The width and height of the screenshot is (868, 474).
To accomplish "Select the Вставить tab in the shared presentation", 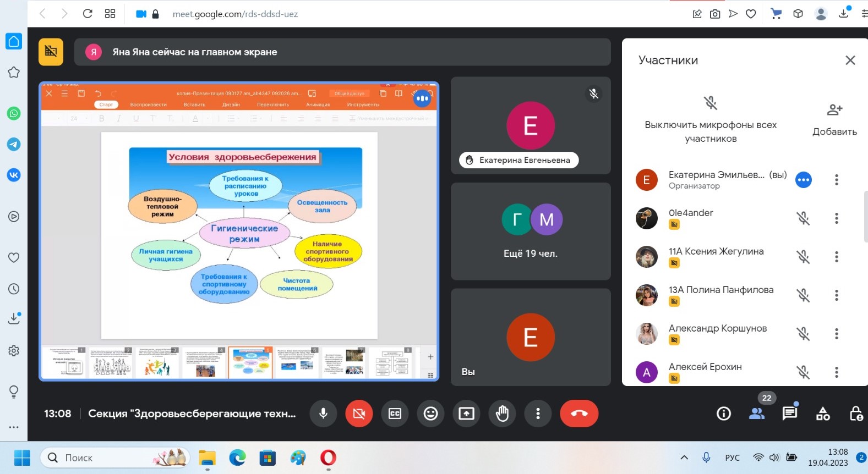I will [194, 104].
